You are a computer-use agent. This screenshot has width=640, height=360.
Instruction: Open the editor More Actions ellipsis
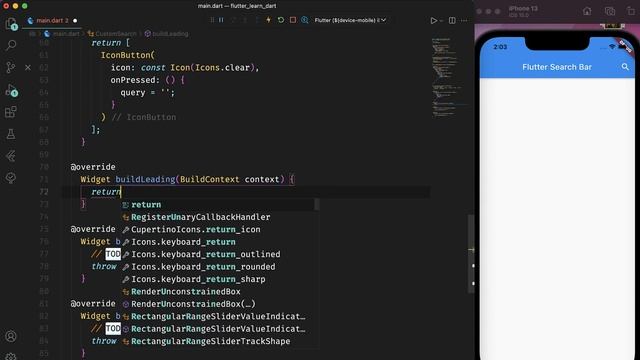[x=464, y=20]
